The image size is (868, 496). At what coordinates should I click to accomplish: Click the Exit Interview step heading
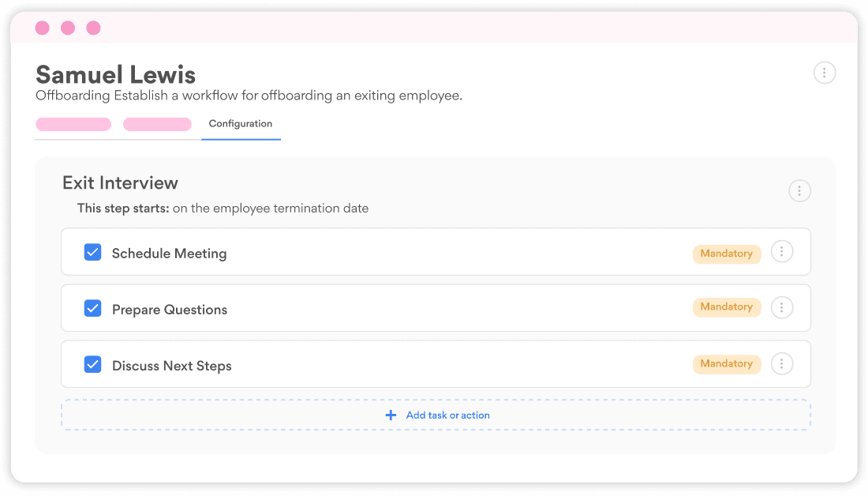(x=120, y=182)
